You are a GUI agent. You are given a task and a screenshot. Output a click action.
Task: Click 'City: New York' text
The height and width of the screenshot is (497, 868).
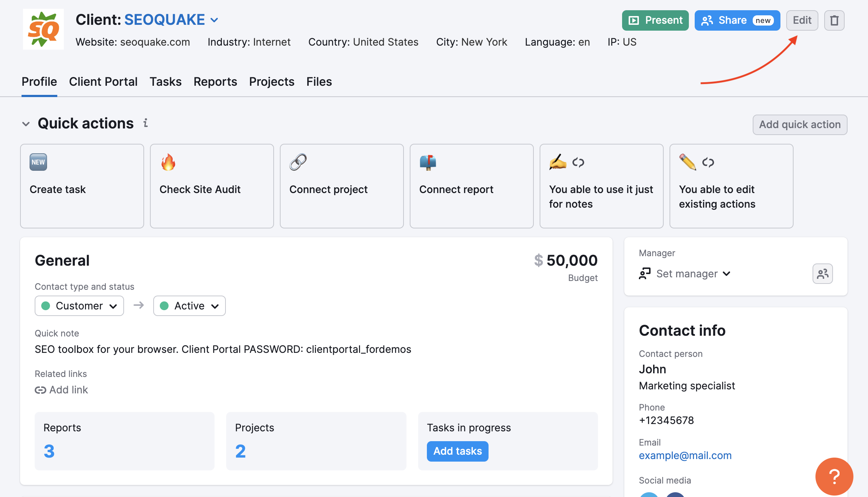click(472, 42)
